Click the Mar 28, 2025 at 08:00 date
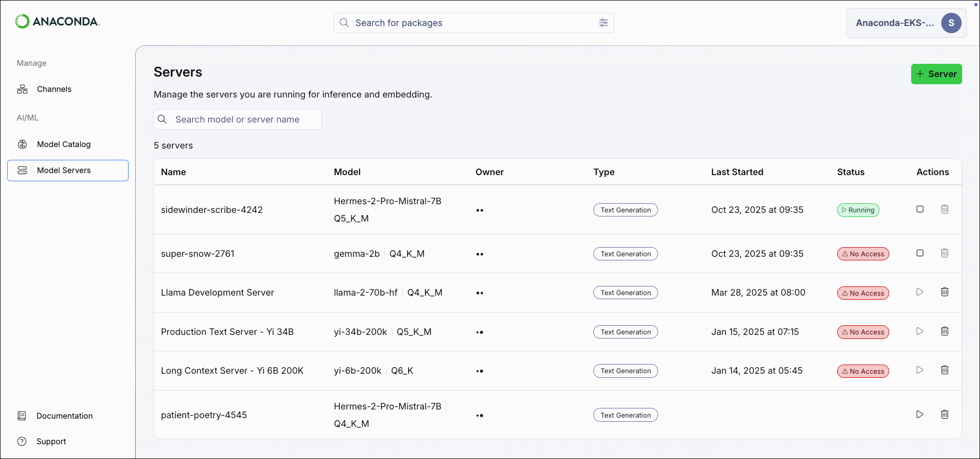The width and height of the screenshot is (980, 459). point(758,293)
